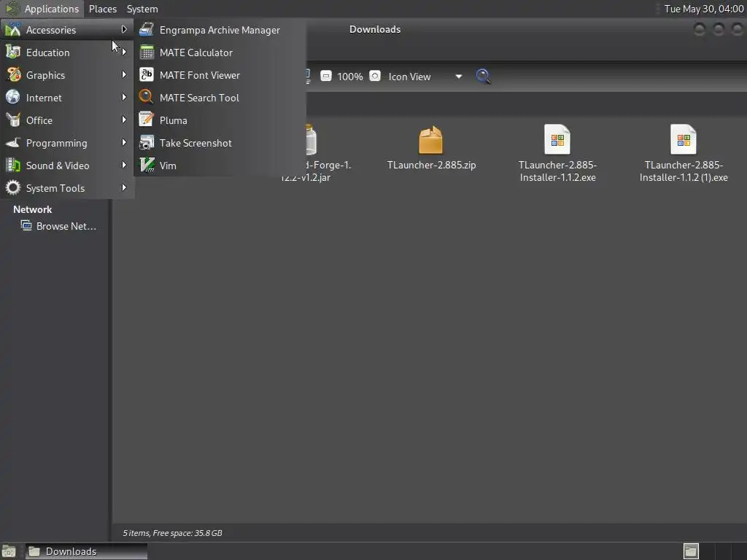Select the Education category label
This screenshot has height=560, width=747.
pyautogui.click(x=47, y=52)
